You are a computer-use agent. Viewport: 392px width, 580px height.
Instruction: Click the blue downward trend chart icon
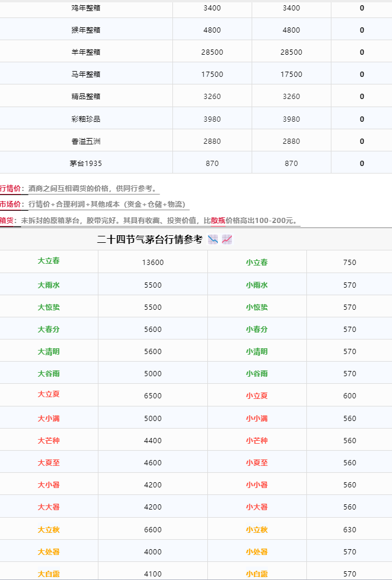pos(213,240)
